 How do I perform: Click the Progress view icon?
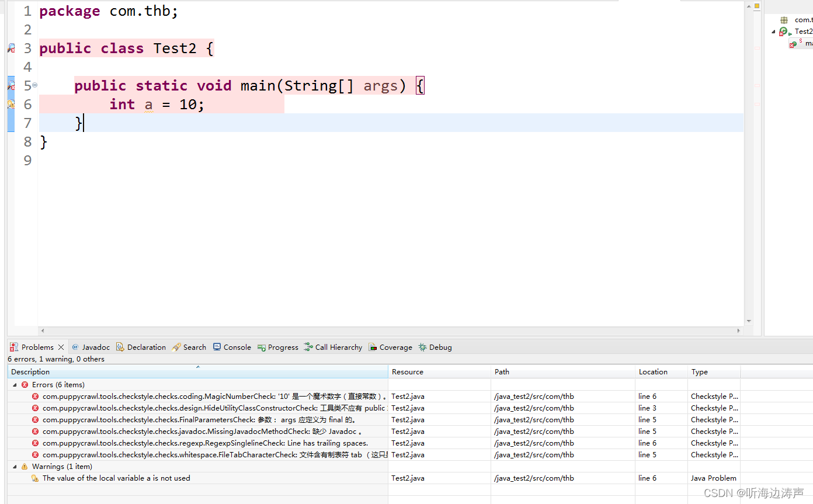pos(277,347)
